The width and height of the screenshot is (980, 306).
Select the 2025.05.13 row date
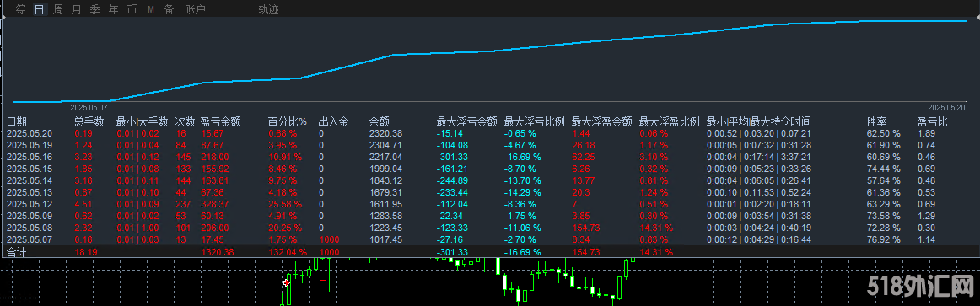click(29, 192)
